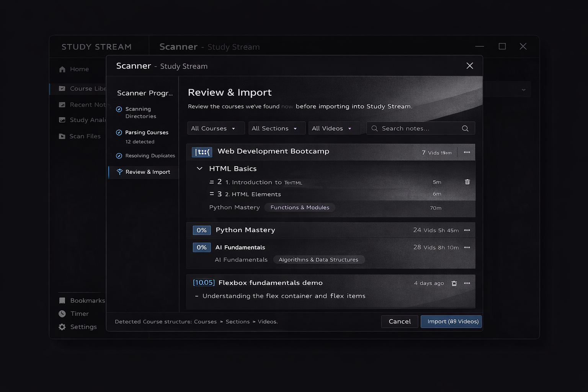Open Scan Files in main sidebar
Viewport: 588px width, 392px height.
point(80,136)
